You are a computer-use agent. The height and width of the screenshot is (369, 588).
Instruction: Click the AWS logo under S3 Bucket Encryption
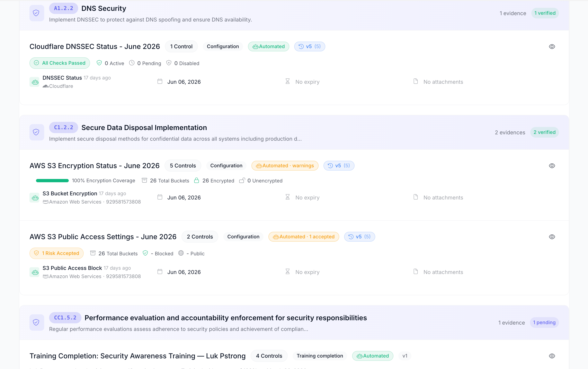(46, 201)
